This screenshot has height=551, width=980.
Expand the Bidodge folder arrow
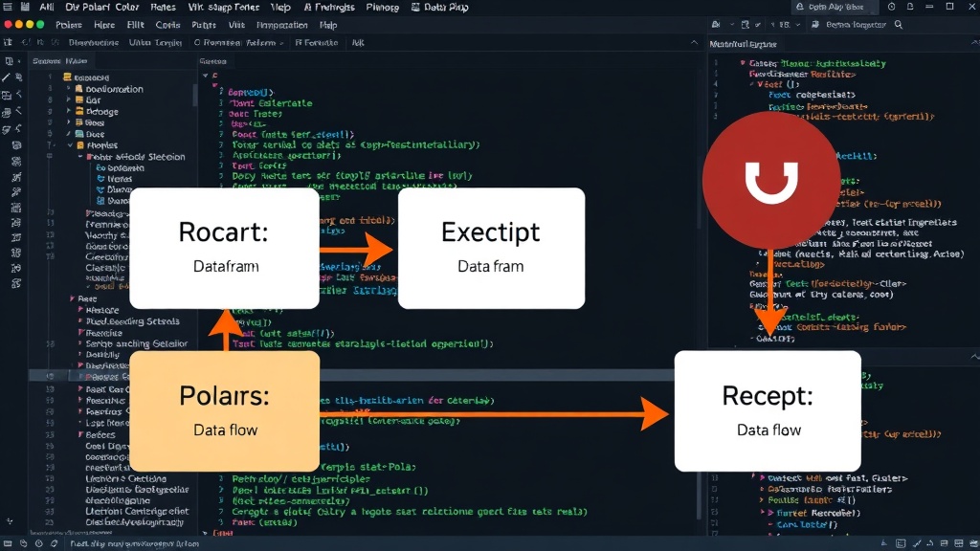69,111
